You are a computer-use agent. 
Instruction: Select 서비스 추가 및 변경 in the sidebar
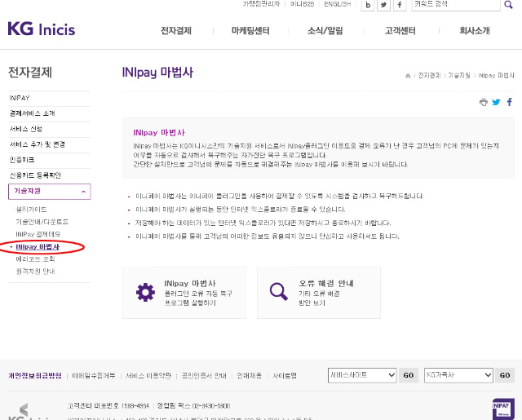[49, 144]
